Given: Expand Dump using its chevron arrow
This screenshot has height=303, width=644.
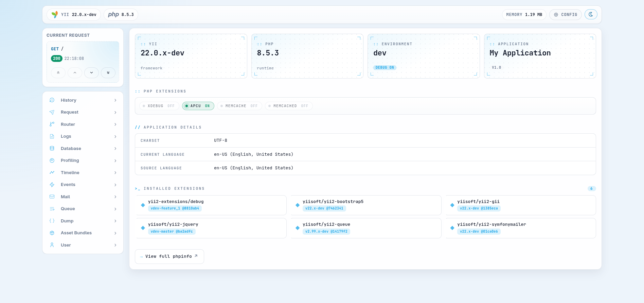Looking at the screenshot, I should point(115,221).
